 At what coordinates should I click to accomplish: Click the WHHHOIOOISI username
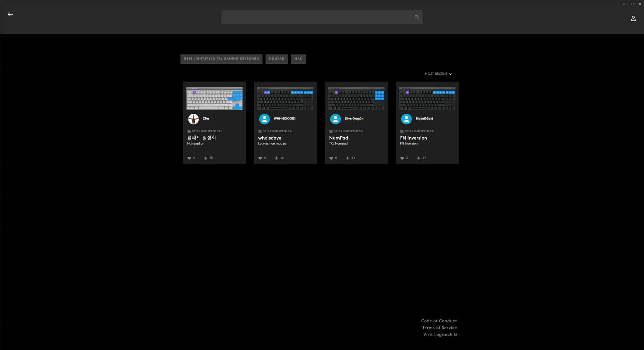click(x=284, y=118)
